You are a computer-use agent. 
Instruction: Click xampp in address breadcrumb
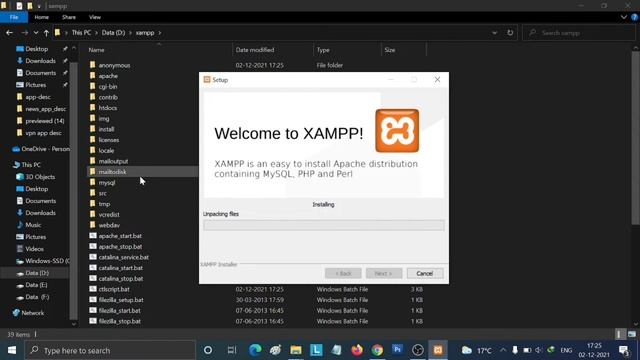pyautogui.click(x=145, y=33)
